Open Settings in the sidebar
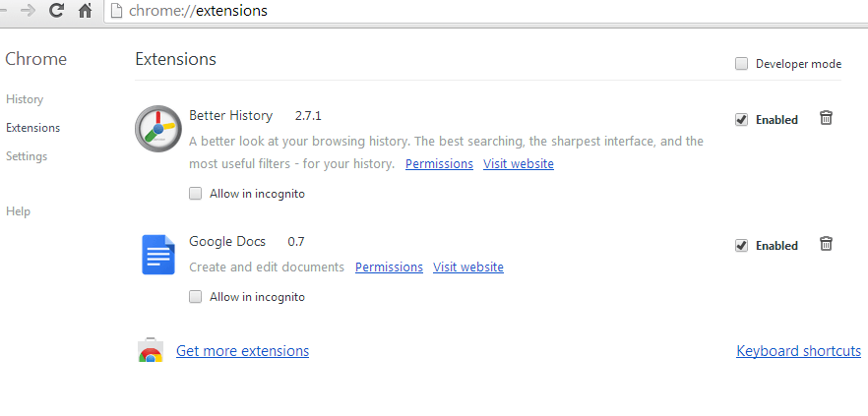The image size is (868, 416). (27, 156)
